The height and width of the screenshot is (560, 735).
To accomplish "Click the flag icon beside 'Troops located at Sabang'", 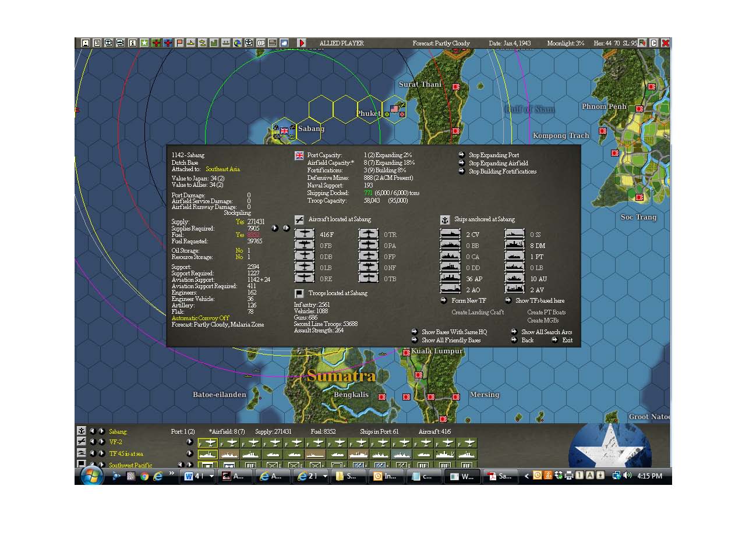I will (299, 293).
